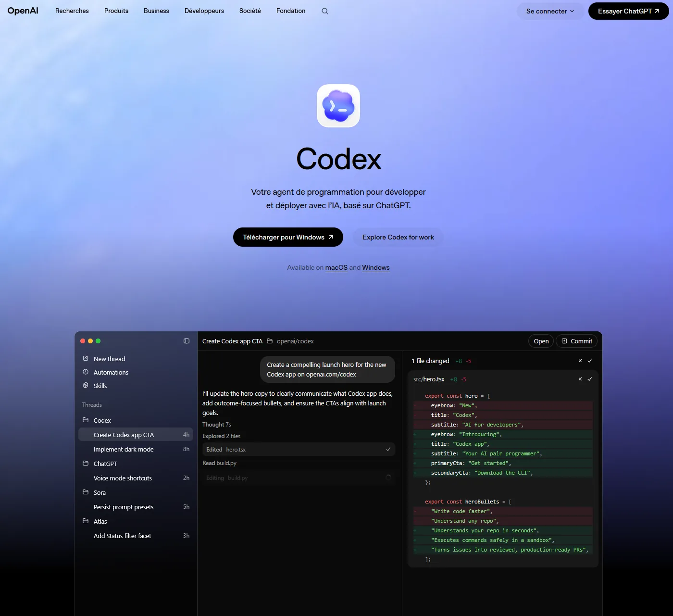Open the Persist prompt presets thread

(136, 507)
